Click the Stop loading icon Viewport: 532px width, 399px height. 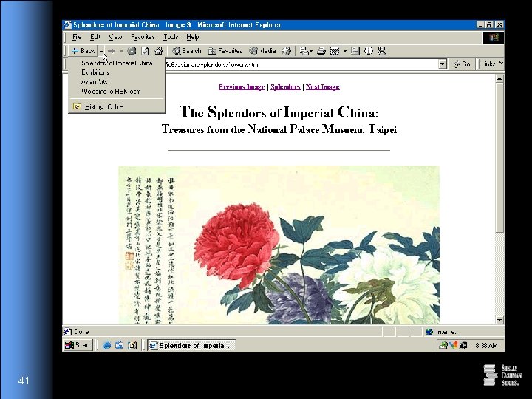click(132, 51)
